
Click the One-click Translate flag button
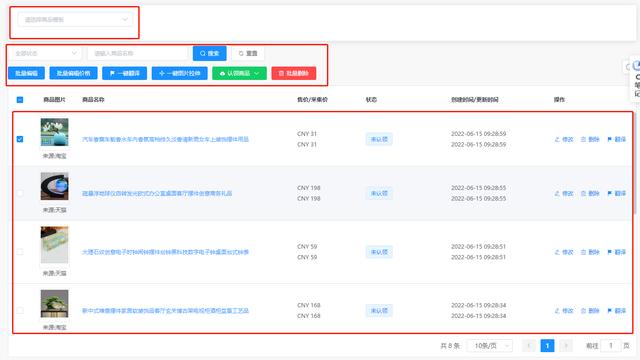point(124,73)
